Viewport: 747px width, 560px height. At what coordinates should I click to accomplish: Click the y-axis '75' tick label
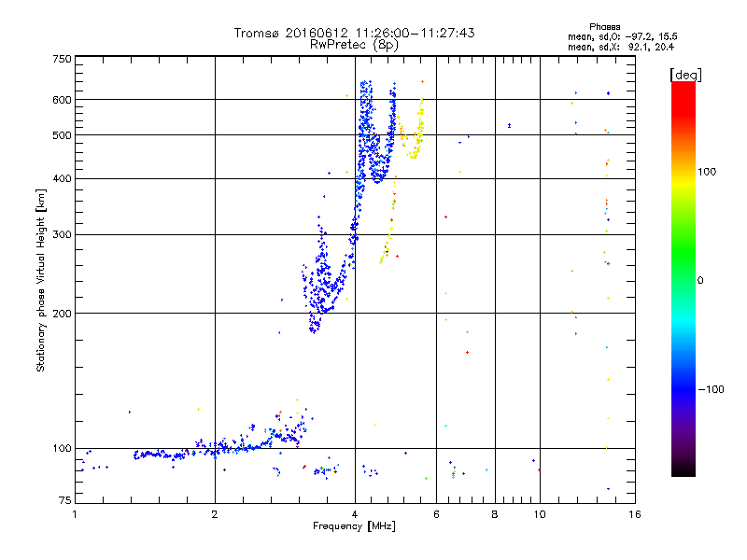65,500
